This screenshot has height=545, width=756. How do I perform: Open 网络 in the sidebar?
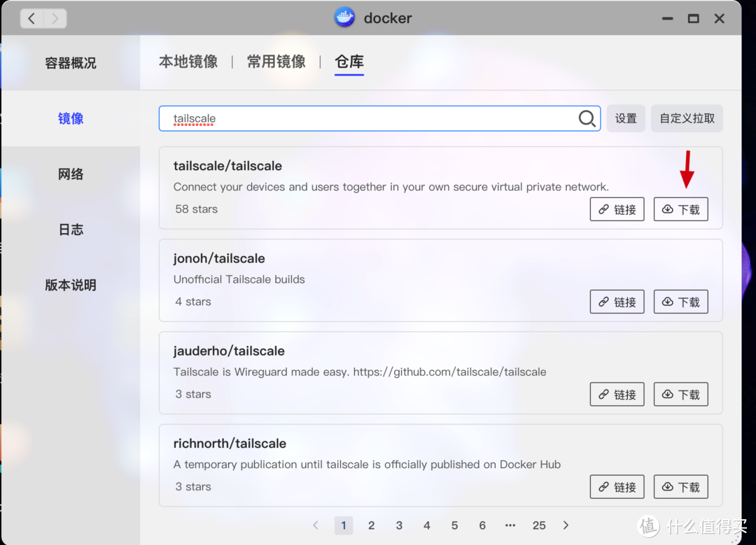(71, 174)
